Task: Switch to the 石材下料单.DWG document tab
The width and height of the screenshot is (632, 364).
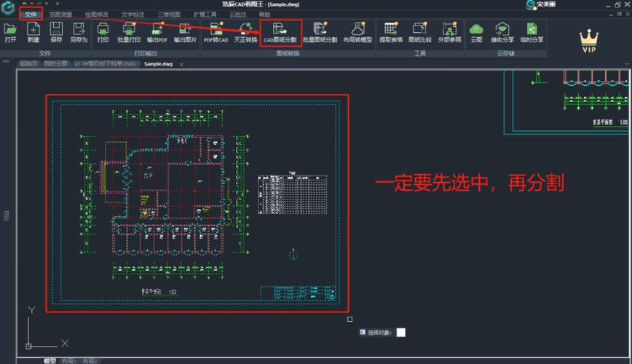Action: click(x=105, y=63)
